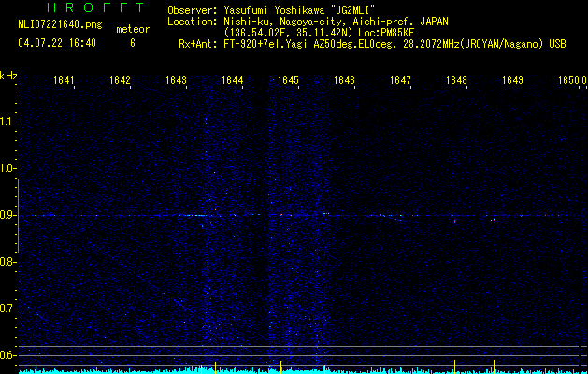Image resolution: width=588 pixels, height=374 pixels.
Task: Click the Location line Nishi-ku, Nagoya-city
Action: click(308, 22)
